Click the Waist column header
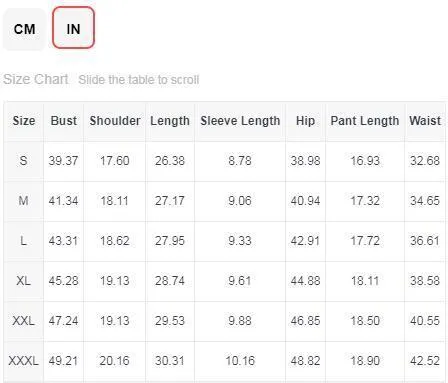The width and height of the screenshot is (448, 383). point(425,121)
